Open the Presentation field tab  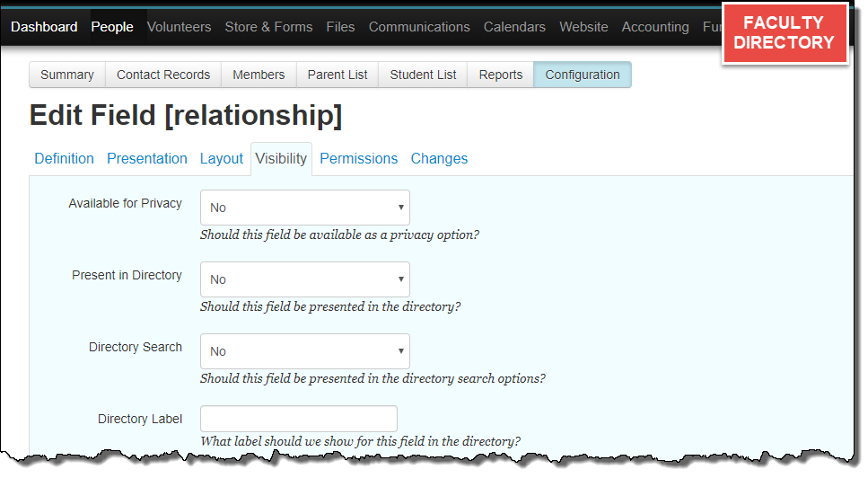coord(146,158)
